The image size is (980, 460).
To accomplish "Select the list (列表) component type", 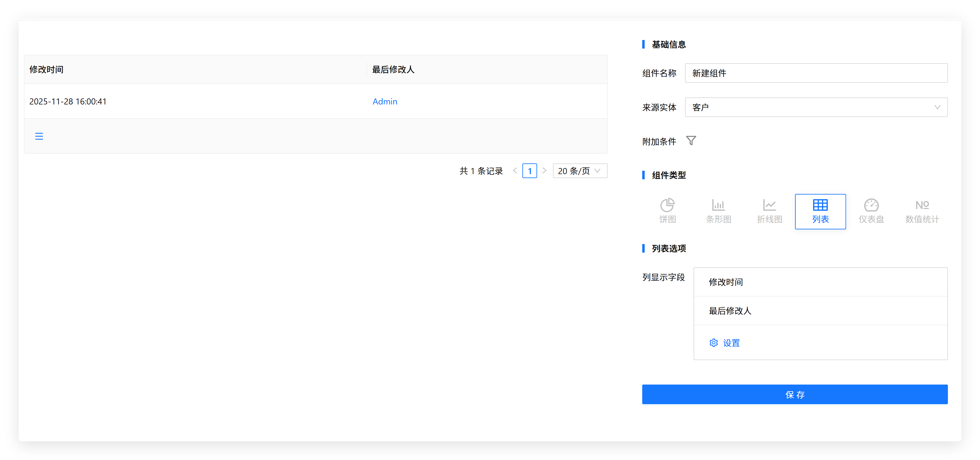I will tap(820, 211).
